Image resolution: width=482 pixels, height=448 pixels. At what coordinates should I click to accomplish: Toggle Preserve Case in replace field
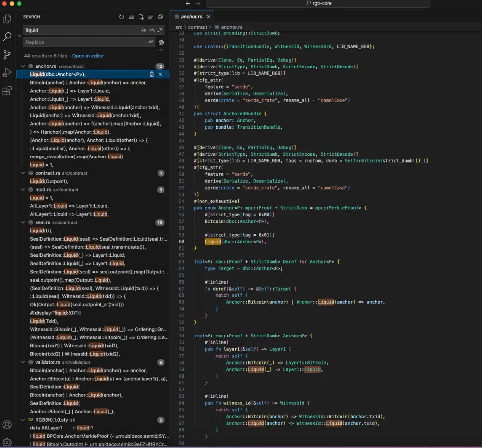pyautogui.click(x=151, y=42)
